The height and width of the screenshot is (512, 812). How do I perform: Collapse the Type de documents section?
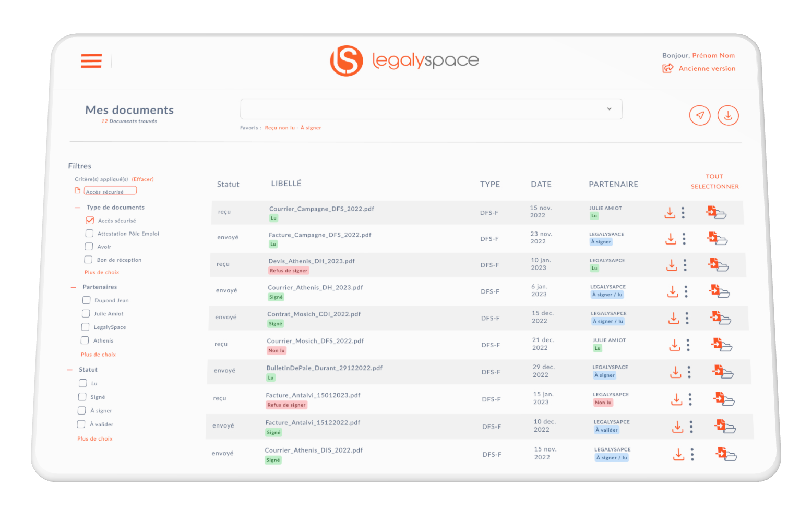click(78, 208)
